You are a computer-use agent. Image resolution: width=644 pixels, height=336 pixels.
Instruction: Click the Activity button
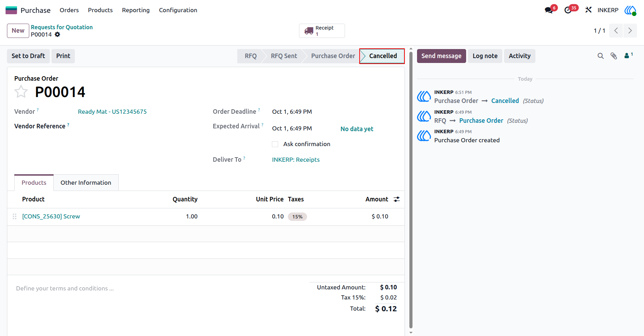pos(520,56)
